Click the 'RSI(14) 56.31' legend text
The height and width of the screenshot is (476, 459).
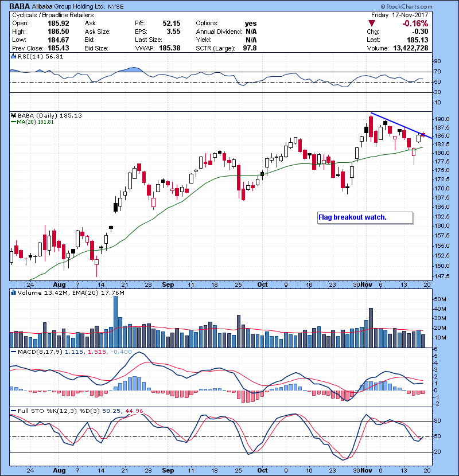click(40, 56)
